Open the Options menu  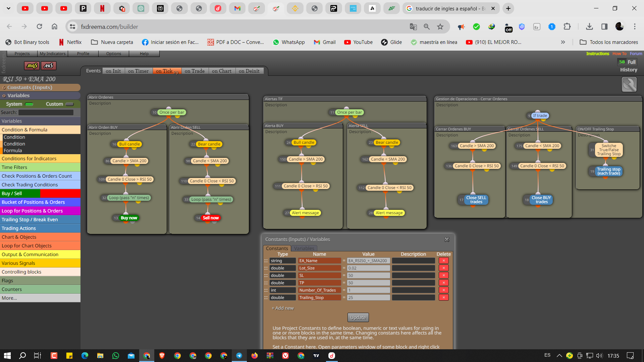(114, 54)
